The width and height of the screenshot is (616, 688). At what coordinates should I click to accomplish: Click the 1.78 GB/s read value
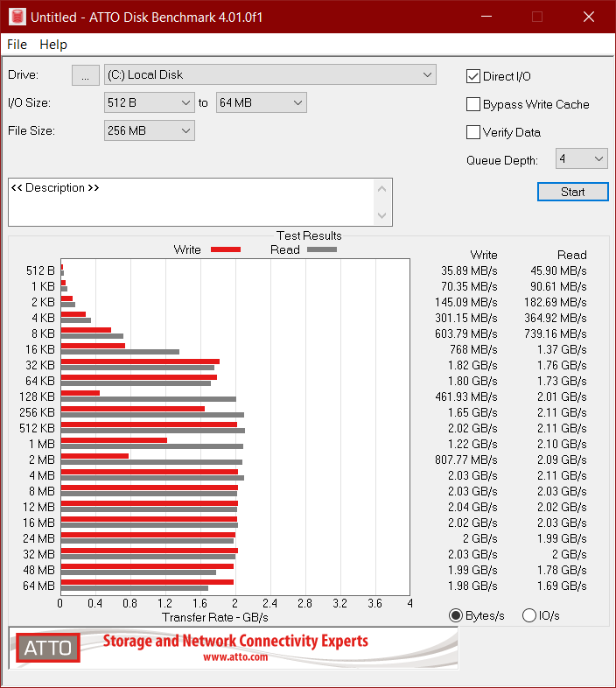pyautogui.click(x=562, y=570)
